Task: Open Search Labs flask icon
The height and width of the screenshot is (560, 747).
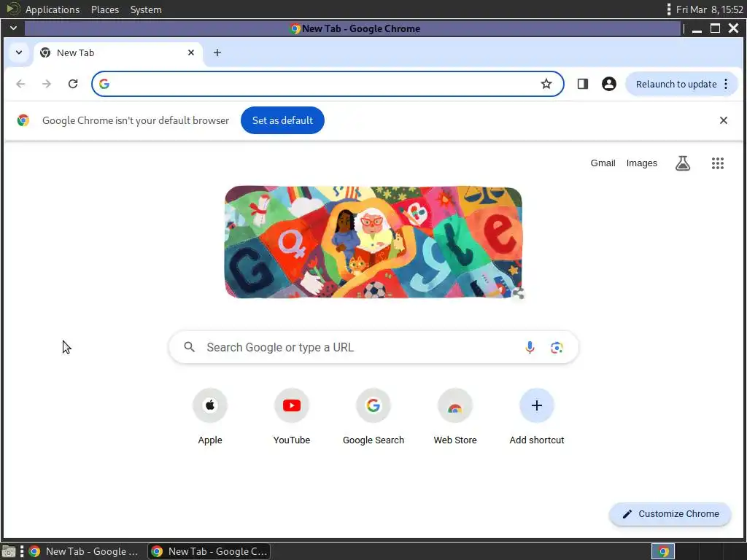Action: 683,163
